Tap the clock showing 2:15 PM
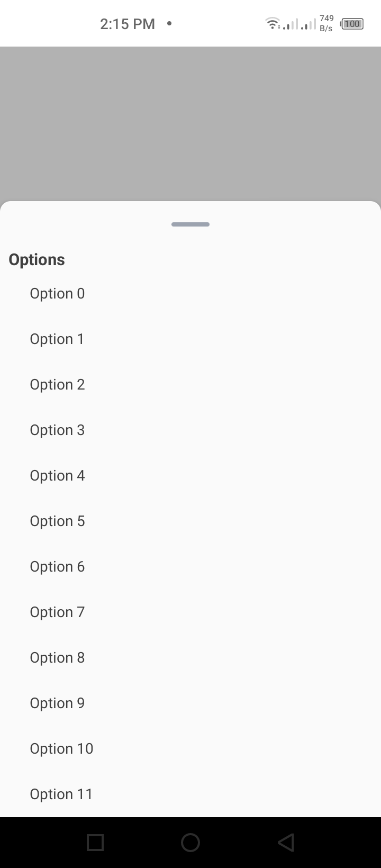Image resolution: width=381 pixels, height=868 pixels. coord(127,24)
